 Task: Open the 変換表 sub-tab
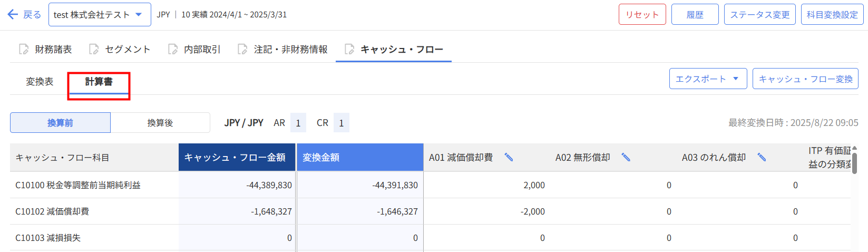[40, 82]
